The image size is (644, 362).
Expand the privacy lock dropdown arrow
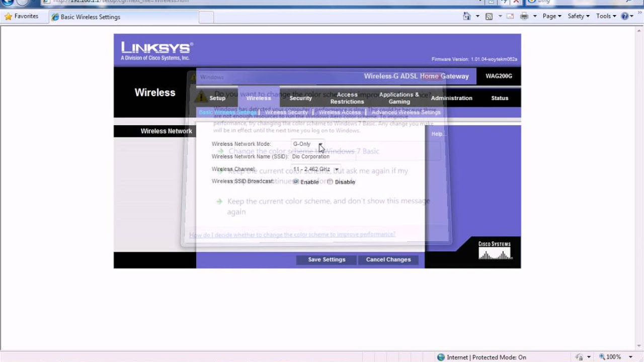589,357
